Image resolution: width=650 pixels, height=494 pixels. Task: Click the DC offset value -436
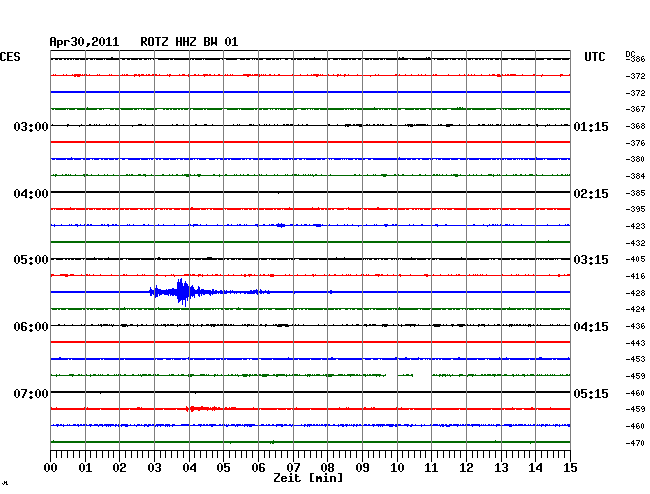[x=635, y=326]
